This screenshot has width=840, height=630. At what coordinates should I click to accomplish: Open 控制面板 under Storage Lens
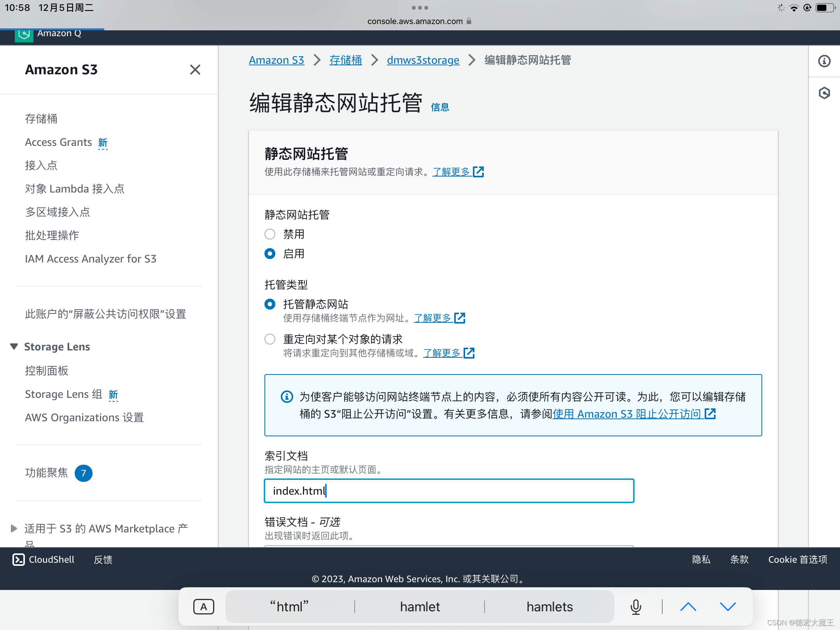pos(47,371)
